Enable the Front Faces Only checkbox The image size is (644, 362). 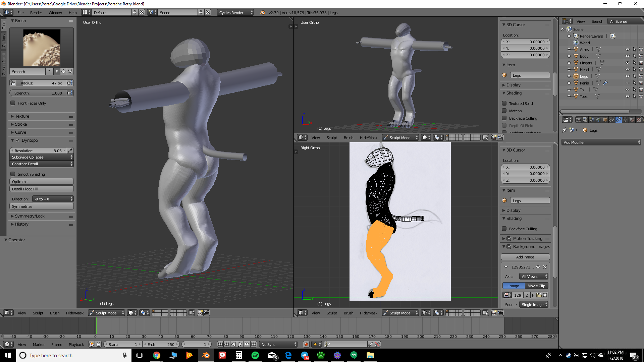13,103
